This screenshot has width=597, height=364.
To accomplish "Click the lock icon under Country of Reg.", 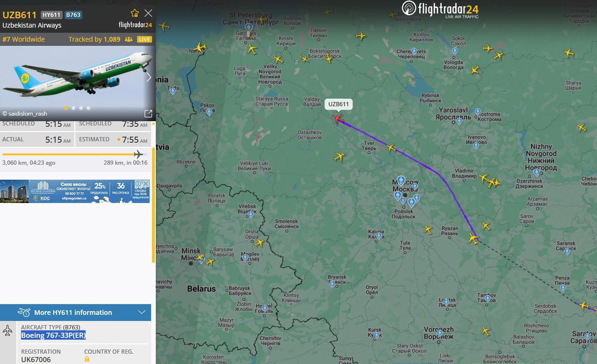I will tap(87, 359).
